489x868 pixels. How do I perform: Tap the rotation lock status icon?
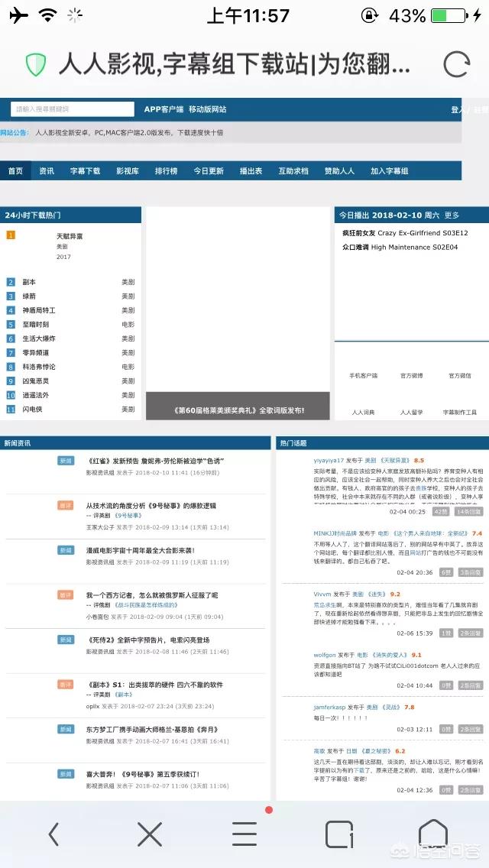(x=369, y=15)
